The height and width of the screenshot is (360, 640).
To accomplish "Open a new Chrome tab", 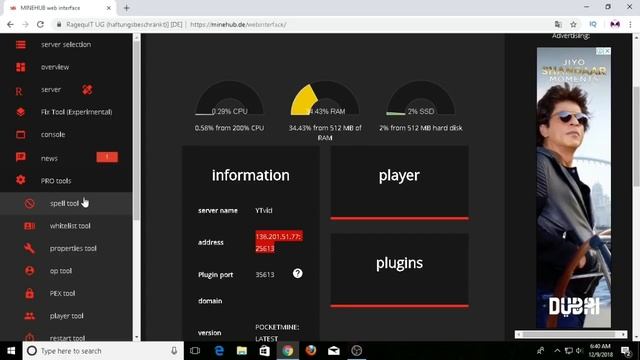I will [127, 8].
